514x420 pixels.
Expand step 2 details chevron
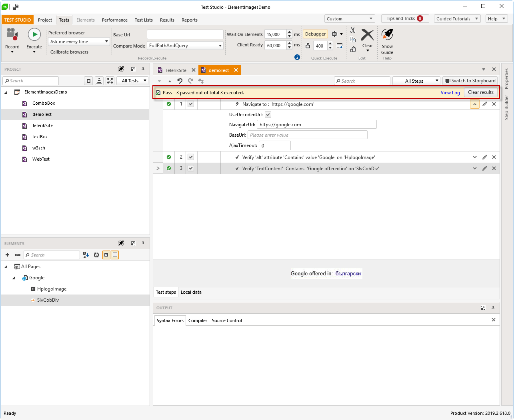point(475,157)
